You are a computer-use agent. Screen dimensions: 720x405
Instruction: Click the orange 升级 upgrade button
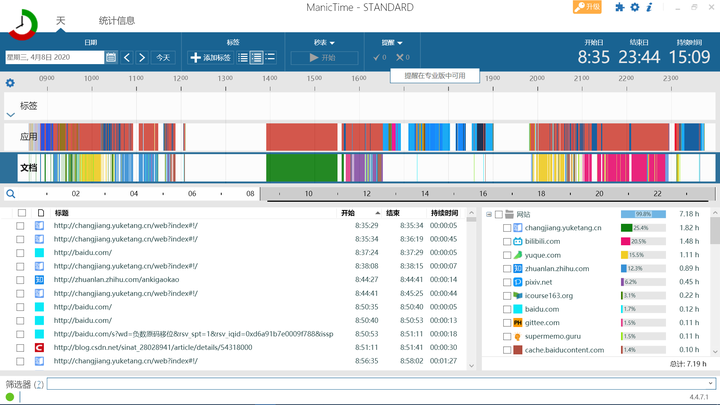(587, 7)
